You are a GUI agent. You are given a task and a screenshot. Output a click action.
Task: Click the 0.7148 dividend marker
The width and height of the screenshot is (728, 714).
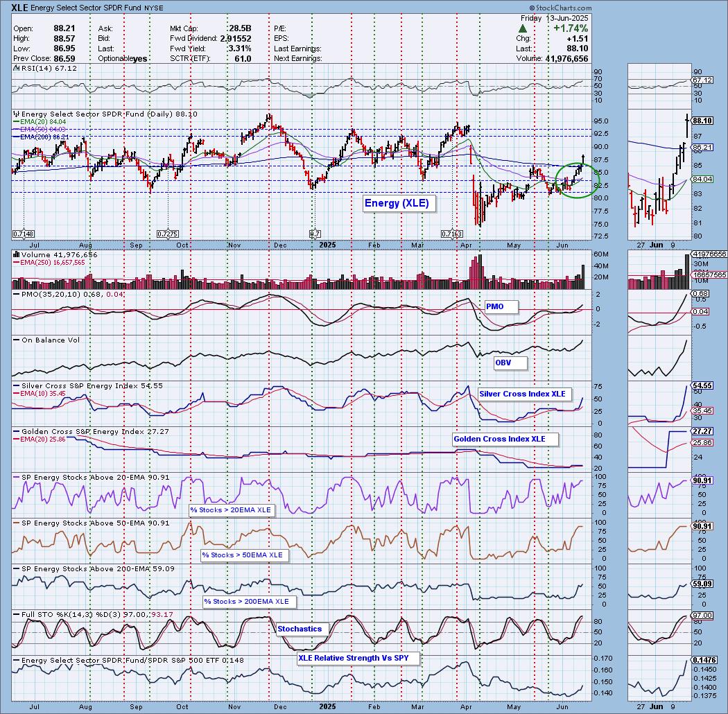pyautogui.click(x=24, y=234)
